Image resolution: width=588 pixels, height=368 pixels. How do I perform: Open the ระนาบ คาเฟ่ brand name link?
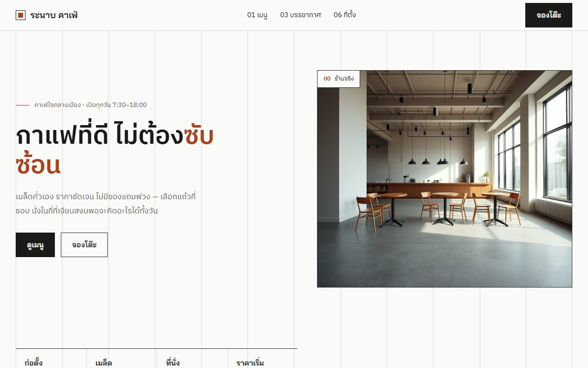point(54,15)
